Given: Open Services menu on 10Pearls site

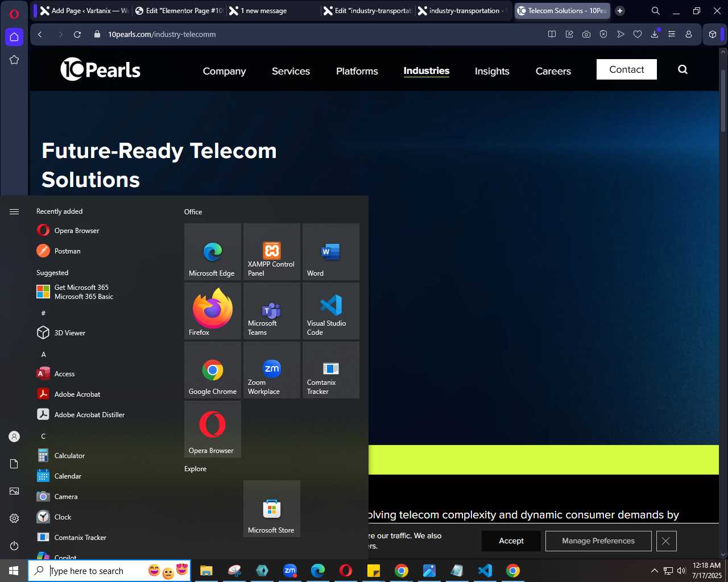Looking at the screenshot, I should click(x=291, y=71).
